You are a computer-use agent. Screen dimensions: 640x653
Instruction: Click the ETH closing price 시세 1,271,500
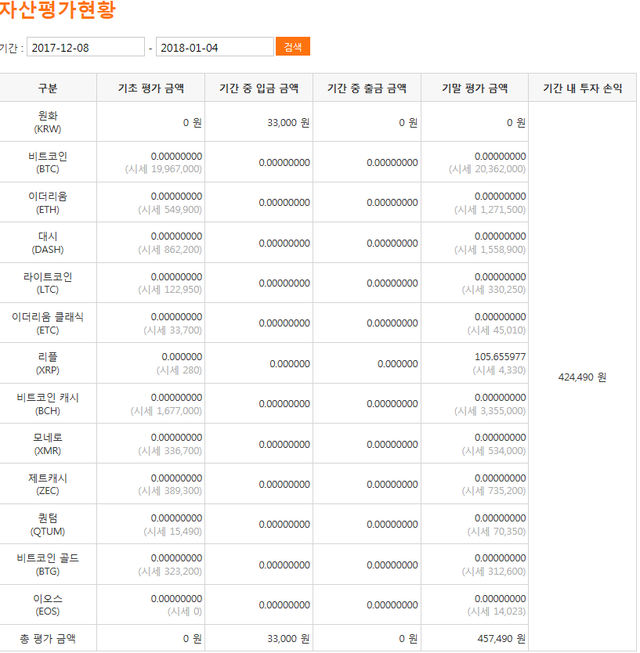coord(490,209)
